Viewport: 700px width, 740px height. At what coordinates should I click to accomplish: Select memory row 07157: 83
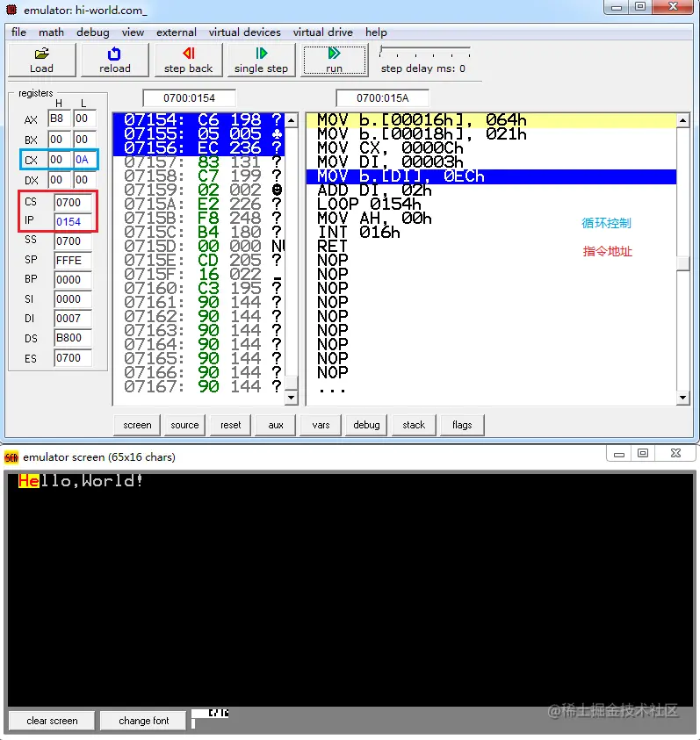point(198,162)
